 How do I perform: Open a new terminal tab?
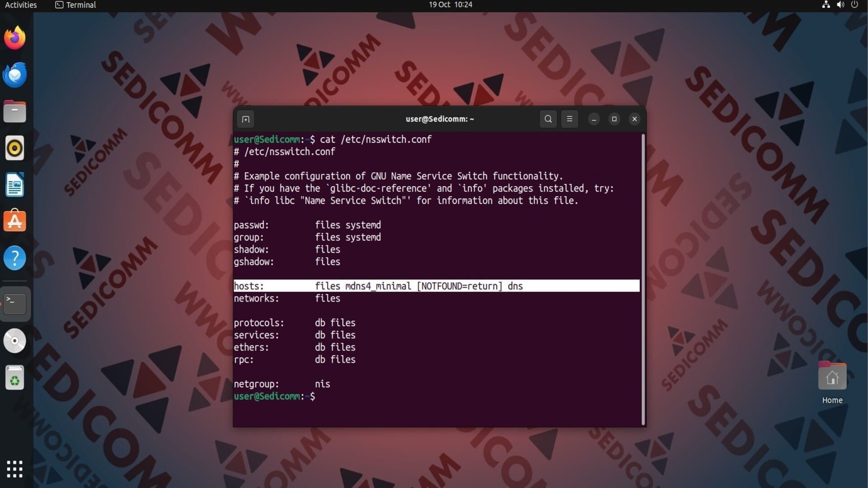click(245, 119)
